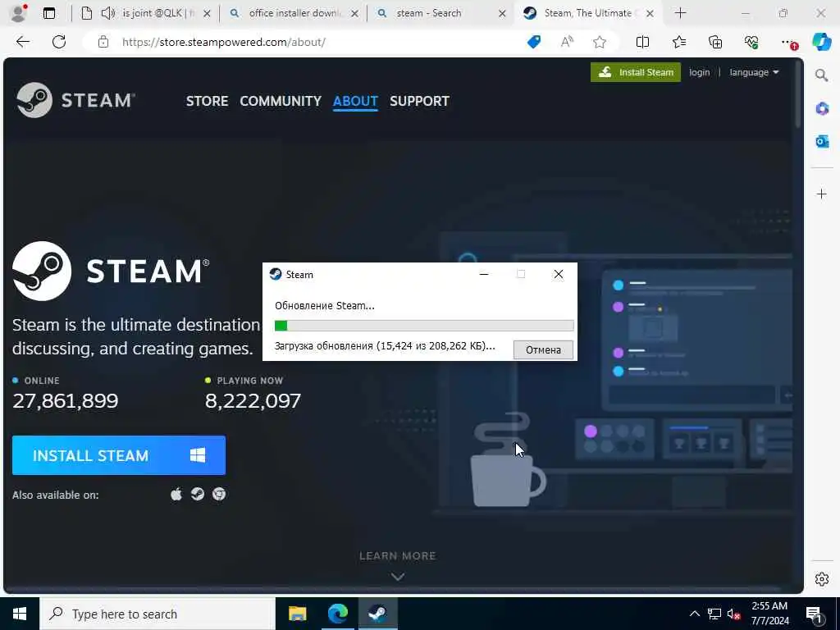Open the sidebar settings gear icon
The width and height of the screenshot is (840, 630).
822,579
